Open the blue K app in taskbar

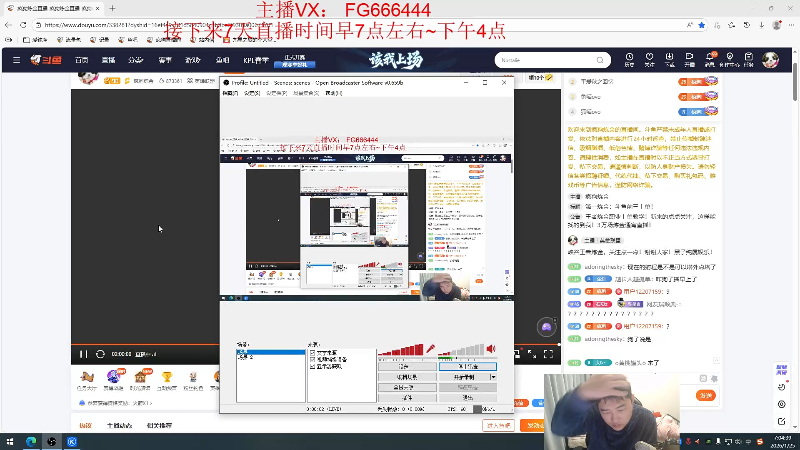(72, 441)
